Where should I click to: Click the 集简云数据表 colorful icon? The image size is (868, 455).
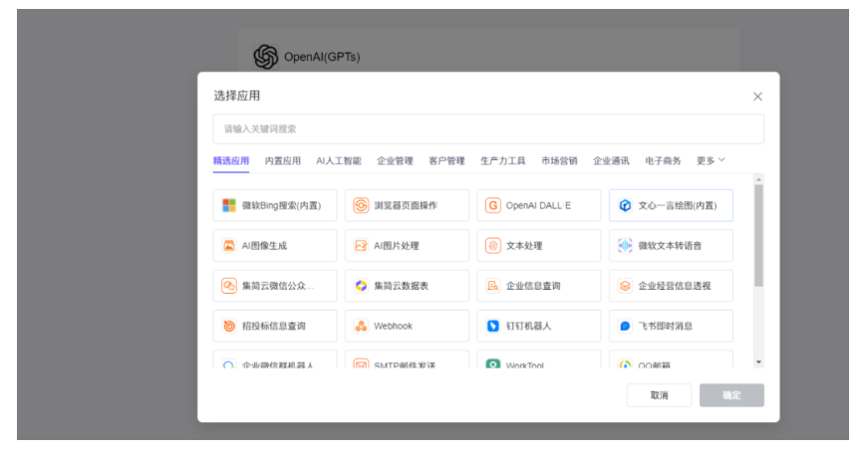[x=361, y=286]
